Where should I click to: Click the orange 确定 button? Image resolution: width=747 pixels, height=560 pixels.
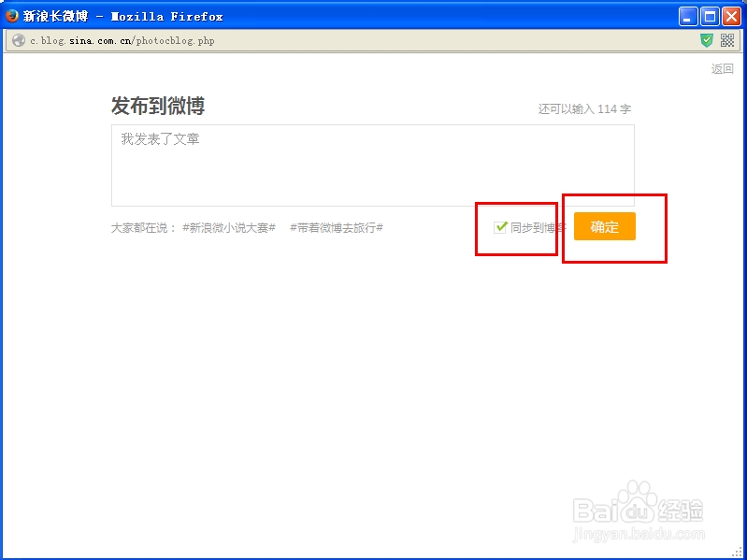coord(605,226)
